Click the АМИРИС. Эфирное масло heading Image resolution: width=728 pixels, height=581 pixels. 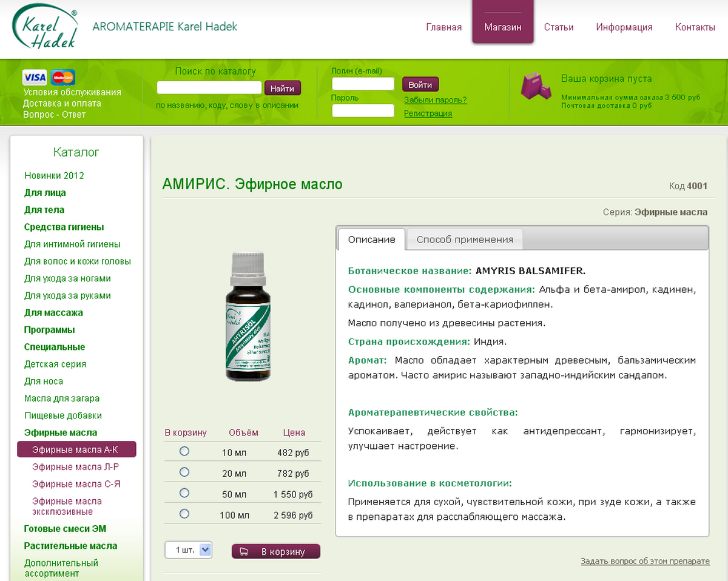point(252,184)
